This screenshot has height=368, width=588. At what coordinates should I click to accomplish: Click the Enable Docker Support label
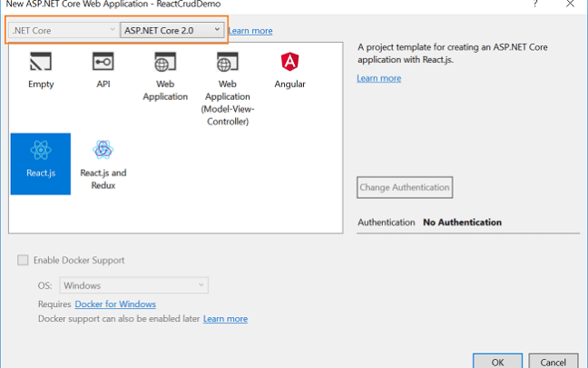(x=79, y=260)
